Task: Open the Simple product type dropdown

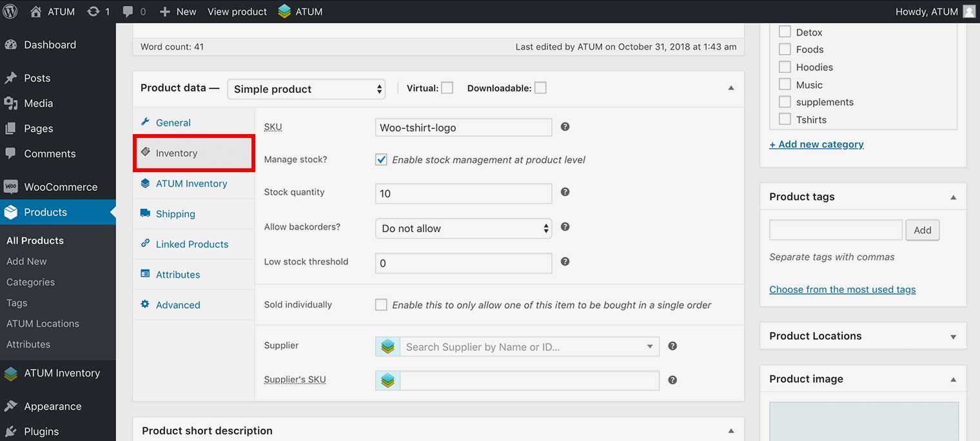Action: 306,89
